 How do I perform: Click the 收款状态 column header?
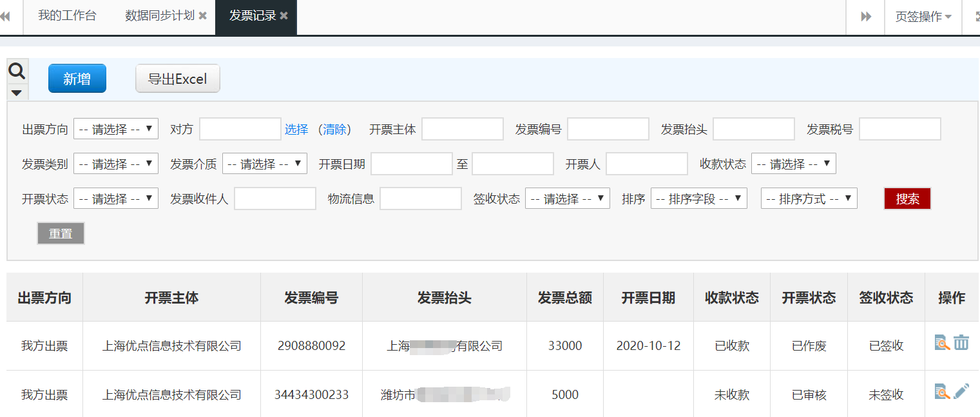click(x=732, y=297)
